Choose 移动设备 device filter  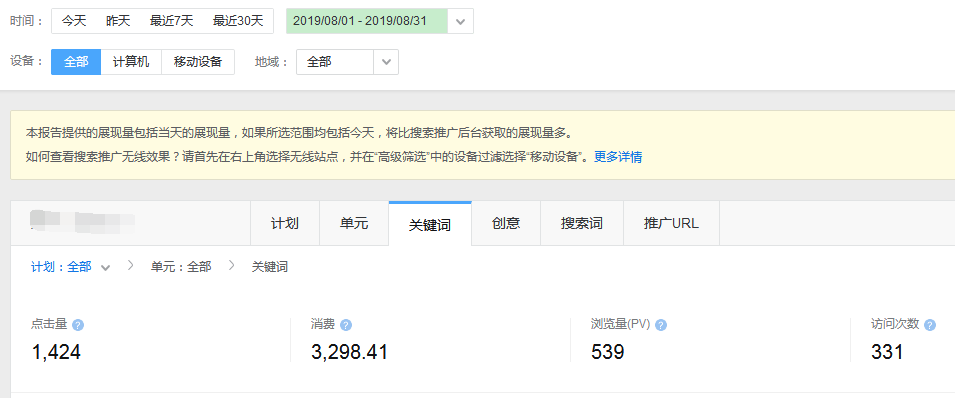point(198,62)
